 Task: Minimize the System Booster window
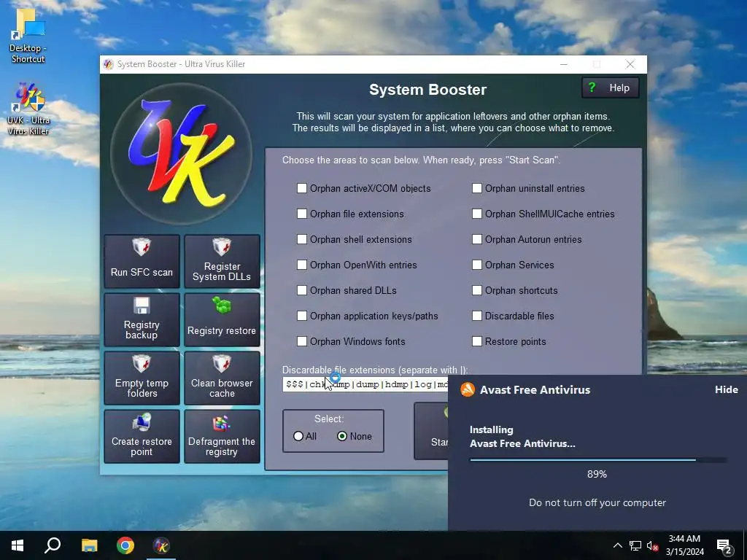click(x=564, y=64)
